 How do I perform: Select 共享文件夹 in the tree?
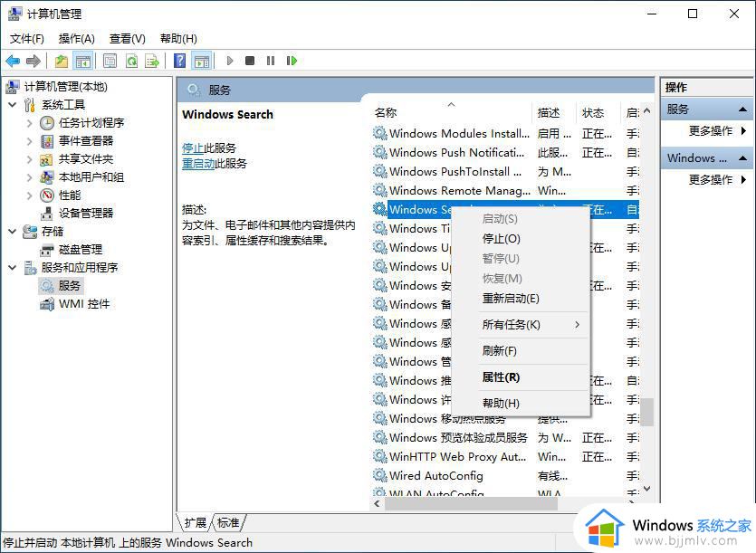(x=86, y=159)
